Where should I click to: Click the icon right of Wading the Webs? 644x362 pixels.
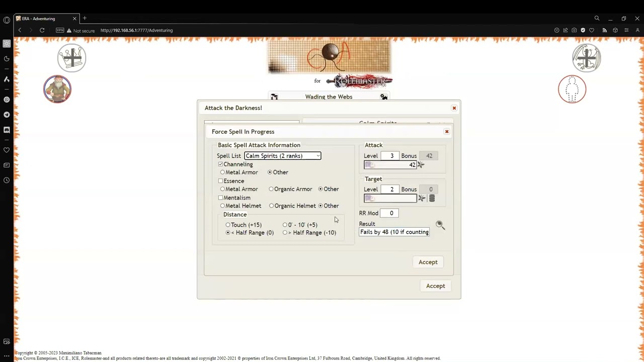tap(384, 97)
